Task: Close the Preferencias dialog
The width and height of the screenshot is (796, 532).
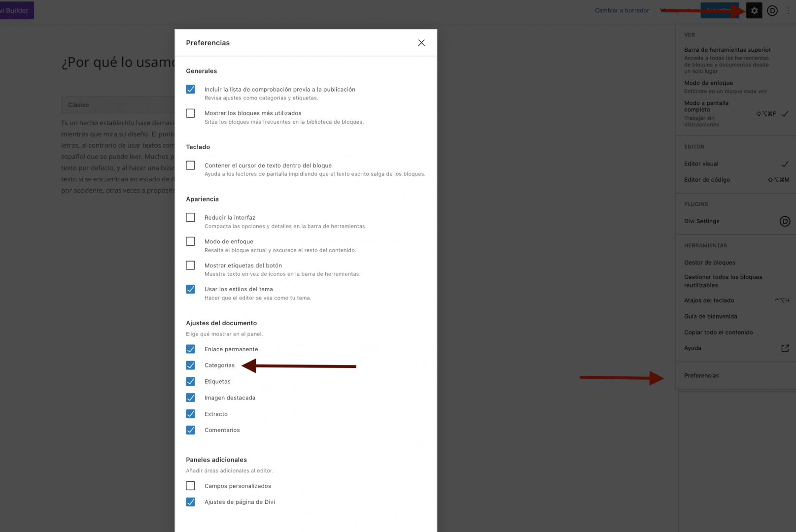Action: [x=421, y=43]
